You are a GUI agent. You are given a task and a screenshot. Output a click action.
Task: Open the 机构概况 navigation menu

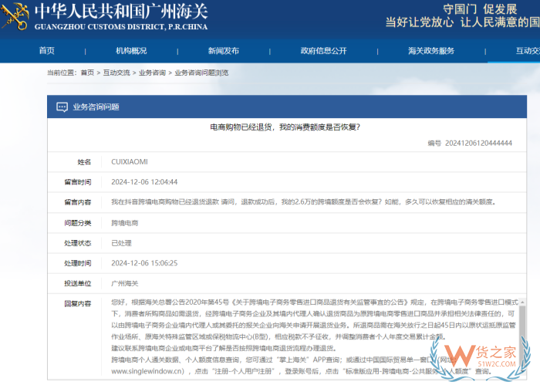[131, 51]
